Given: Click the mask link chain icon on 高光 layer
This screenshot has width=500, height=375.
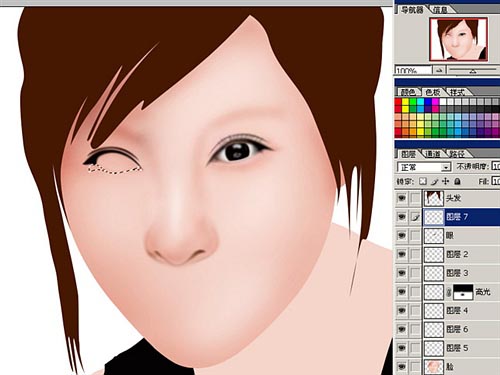Looking at the screenshot, I should [x=449, y=292].
